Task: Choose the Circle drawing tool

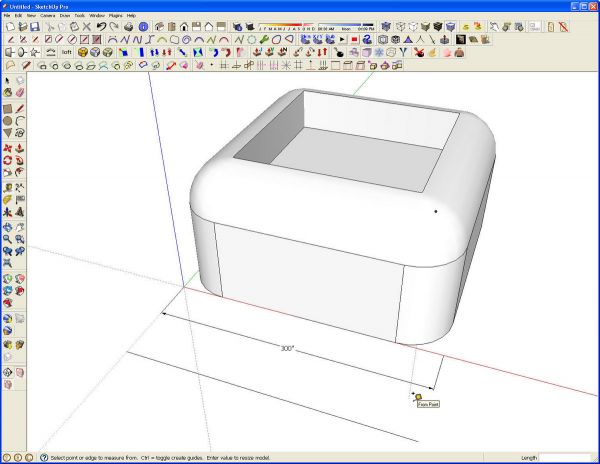Action: pyautogui.click(x=8, y=121)
